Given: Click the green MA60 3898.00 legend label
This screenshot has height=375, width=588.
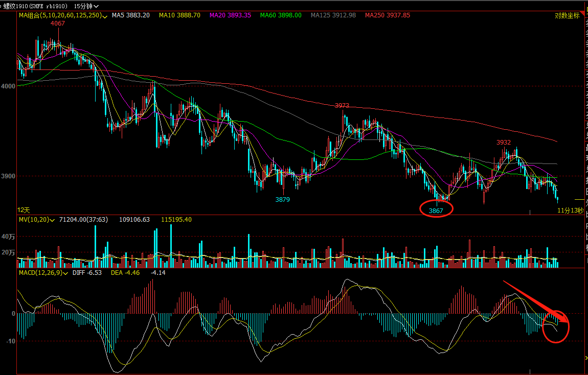Looking at the screenshot, I should (281, 15).
